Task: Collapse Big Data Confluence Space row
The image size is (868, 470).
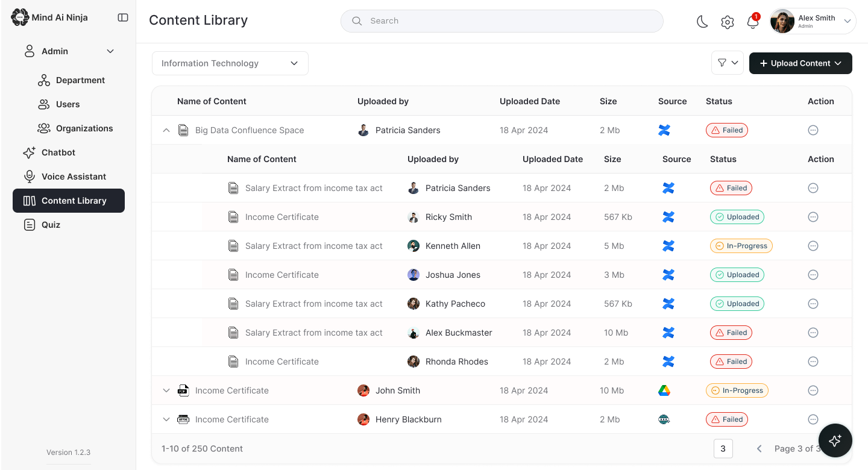Action: tap(166, 130)
